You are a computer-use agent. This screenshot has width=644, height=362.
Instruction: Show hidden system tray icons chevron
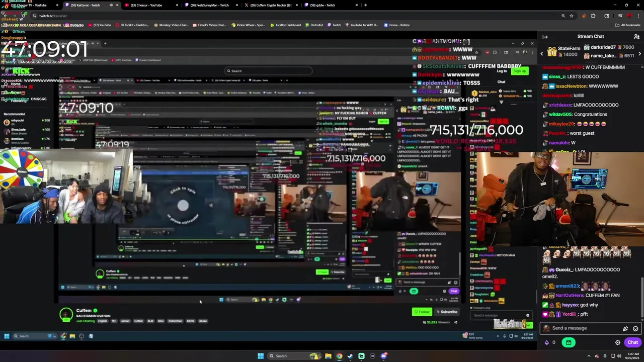[x=588, y=356]
